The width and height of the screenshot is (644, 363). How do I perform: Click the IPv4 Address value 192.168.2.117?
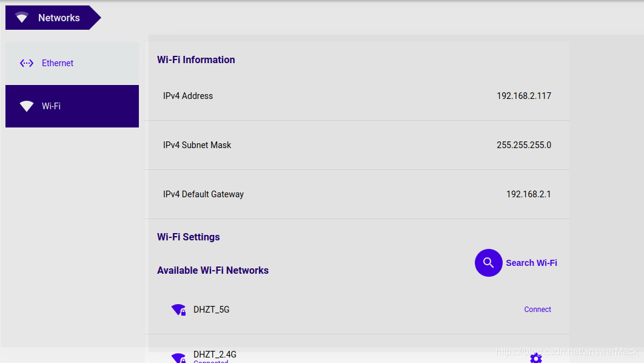[524, 96]
